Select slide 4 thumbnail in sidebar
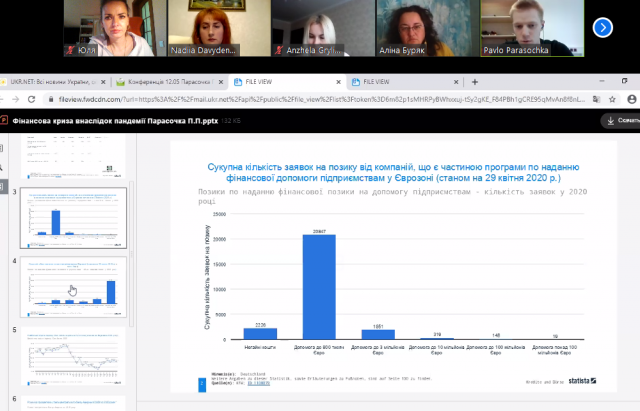The width and height of the screenshot is (640, 411). point(77,287)
